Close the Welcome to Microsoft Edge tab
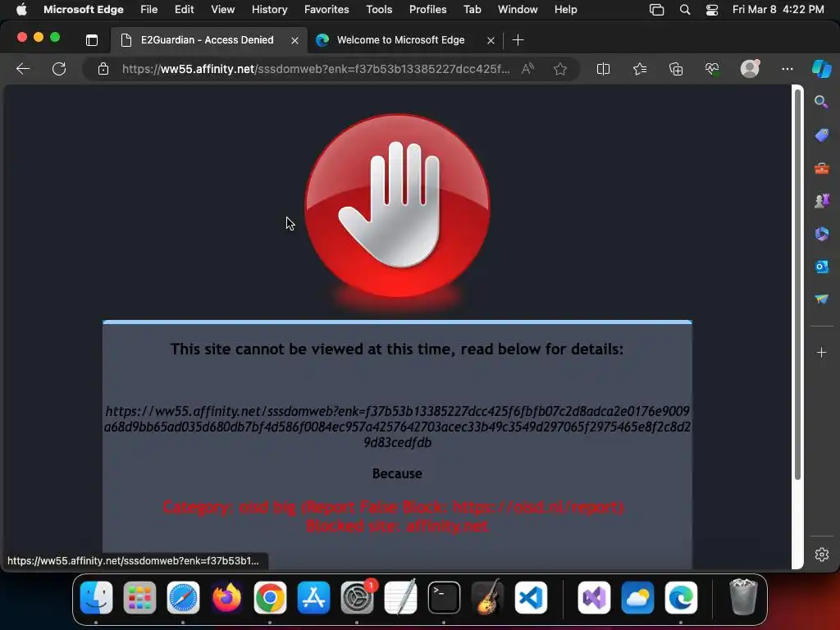 (x=491, y=40)
